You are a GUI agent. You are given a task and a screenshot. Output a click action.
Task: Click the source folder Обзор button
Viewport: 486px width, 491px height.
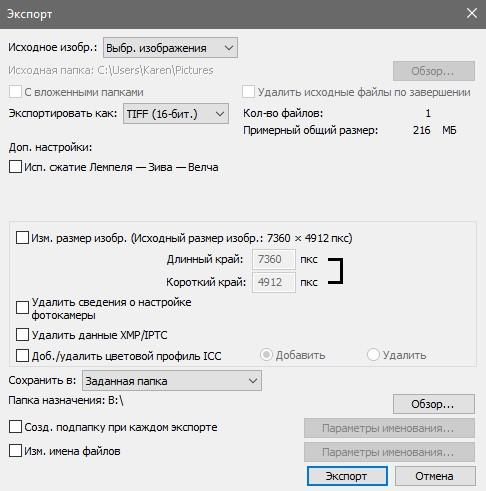coord(434,71)
